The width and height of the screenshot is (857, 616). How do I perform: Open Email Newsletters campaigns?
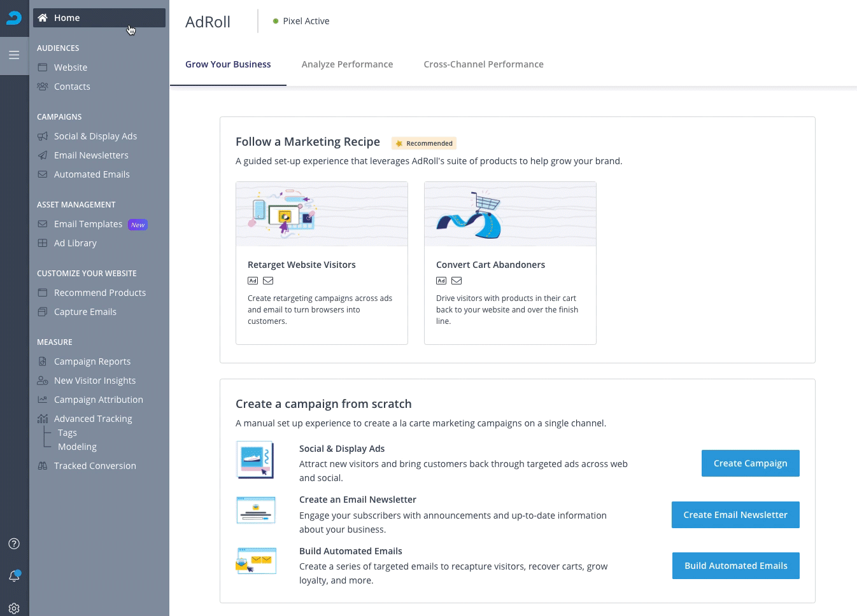click(x=91, y=155)
